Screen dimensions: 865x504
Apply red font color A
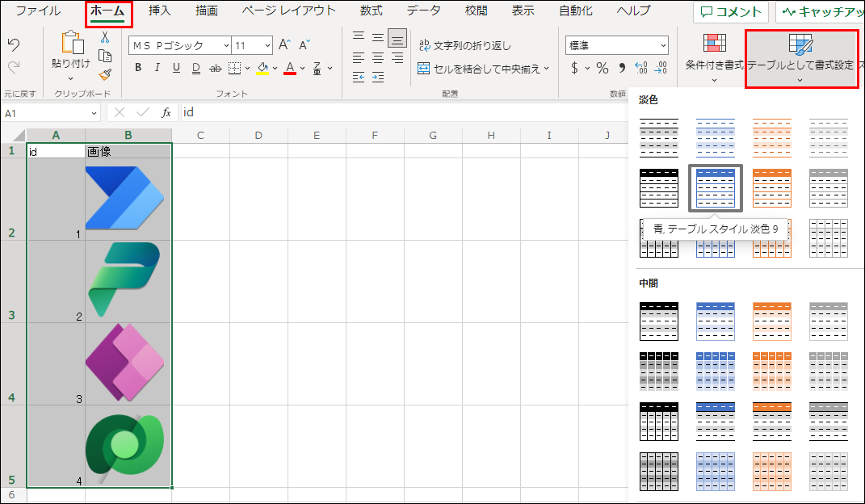[x=290, y=69]
